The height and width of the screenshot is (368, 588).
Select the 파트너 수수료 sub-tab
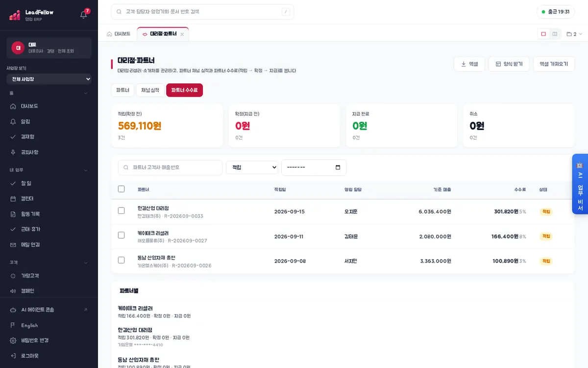(x=184, y=90)
